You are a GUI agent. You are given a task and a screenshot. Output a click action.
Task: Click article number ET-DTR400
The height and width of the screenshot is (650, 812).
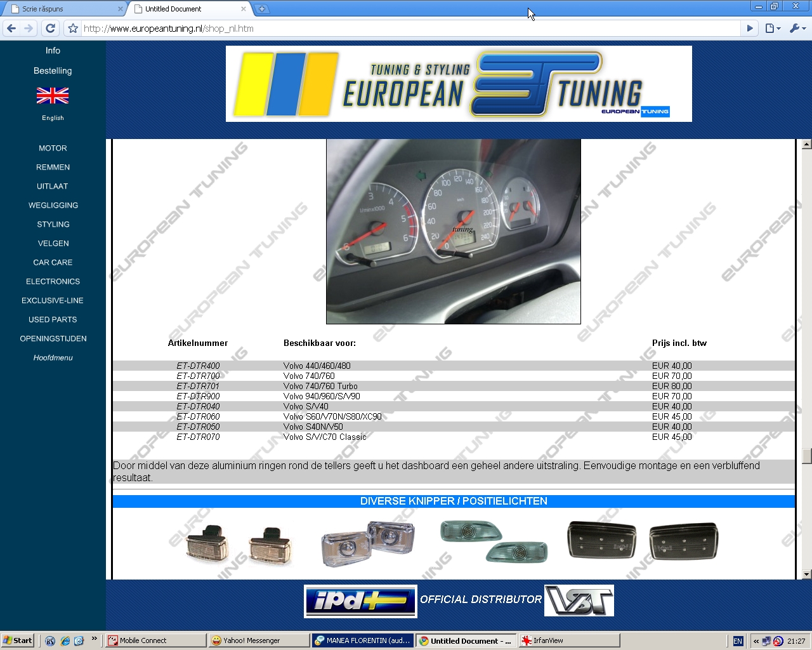point(198,366)
